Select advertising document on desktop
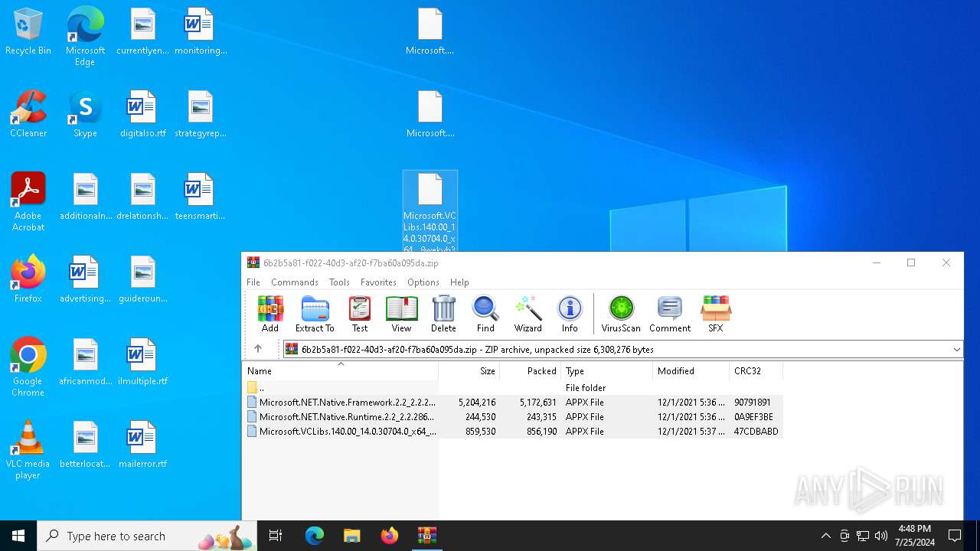This screenshot has height=551, width=980. [85, 280]
